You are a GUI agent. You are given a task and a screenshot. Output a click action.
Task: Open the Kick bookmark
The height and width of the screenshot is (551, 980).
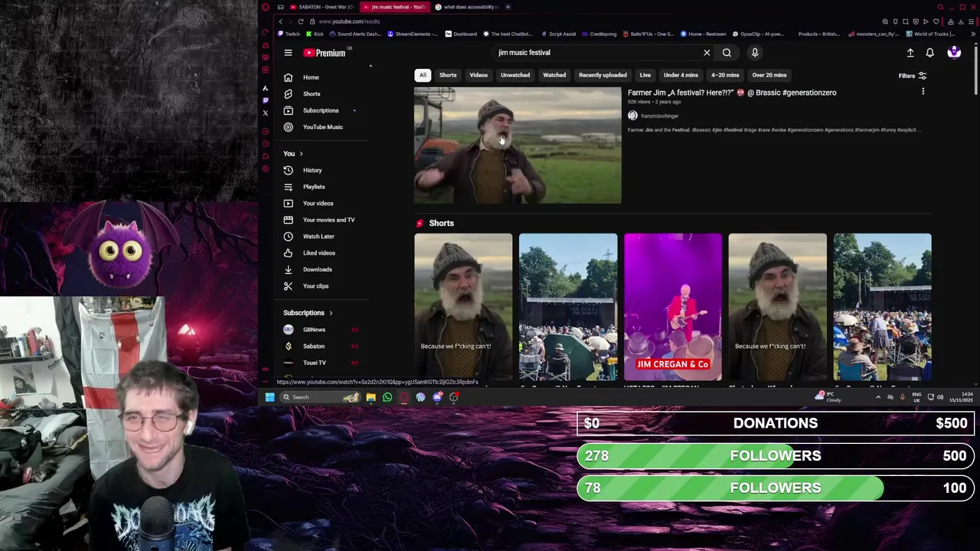[x=315, y=34]
